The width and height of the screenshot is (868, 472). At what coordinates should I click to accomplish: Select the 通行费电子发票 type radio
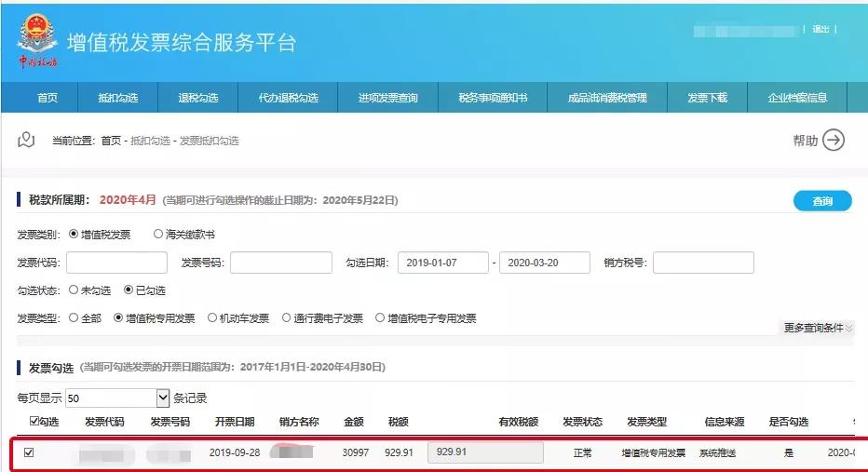pyautogui.click(x=286, y=318)
